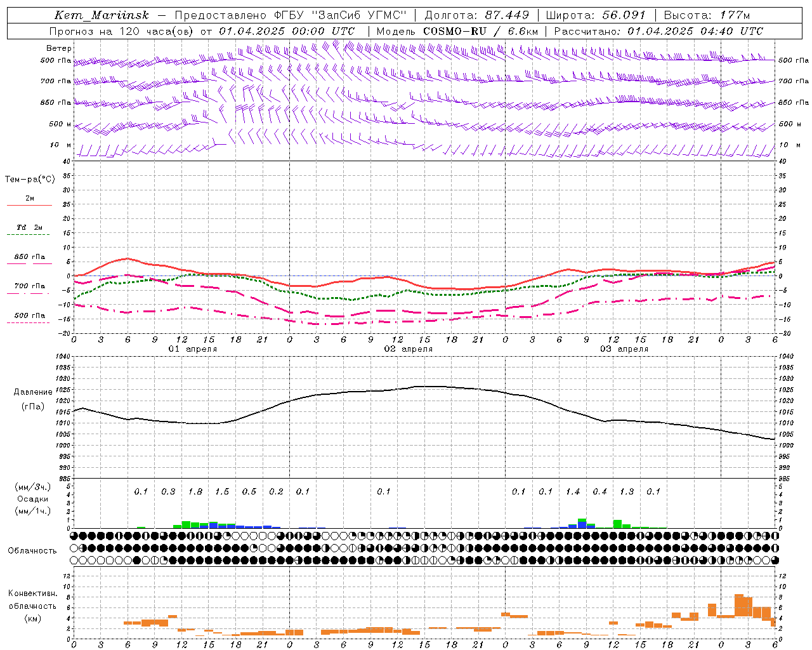The image size is (812, 650).
Task: Select the 0.5 precipitation amount
Action: (x=249, y=492)
